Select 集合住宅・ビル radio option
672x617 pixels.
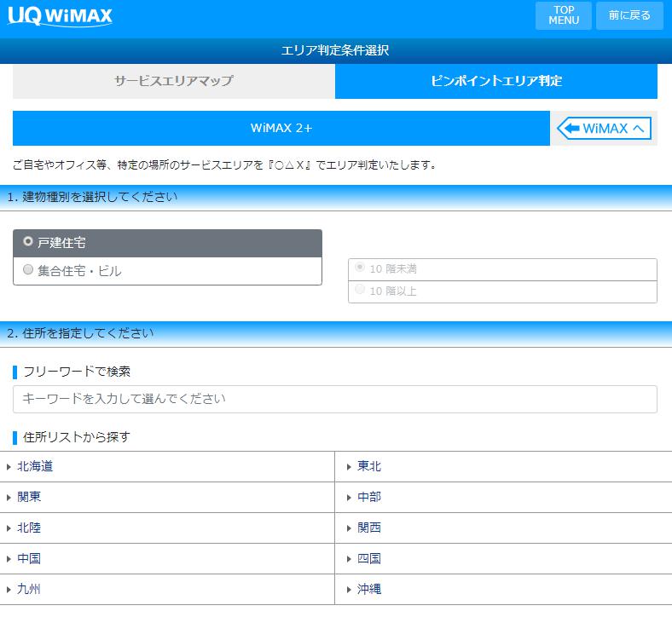point(167,271)
